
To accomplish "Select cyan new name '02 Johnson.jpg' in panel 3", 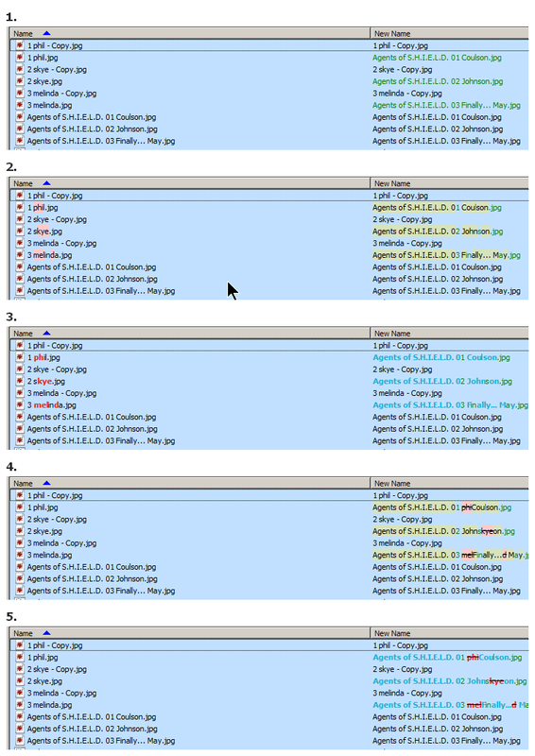I will tap(442, 382).
